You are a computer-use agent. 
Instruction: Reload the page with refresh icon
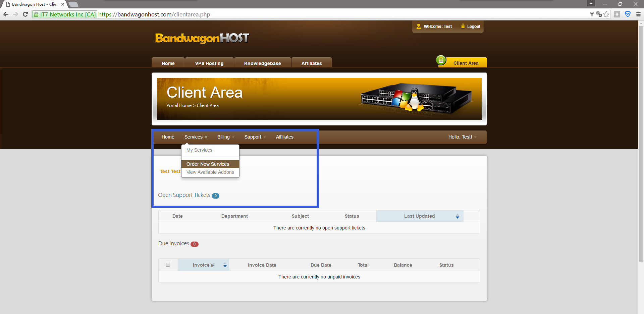[25, 14]
